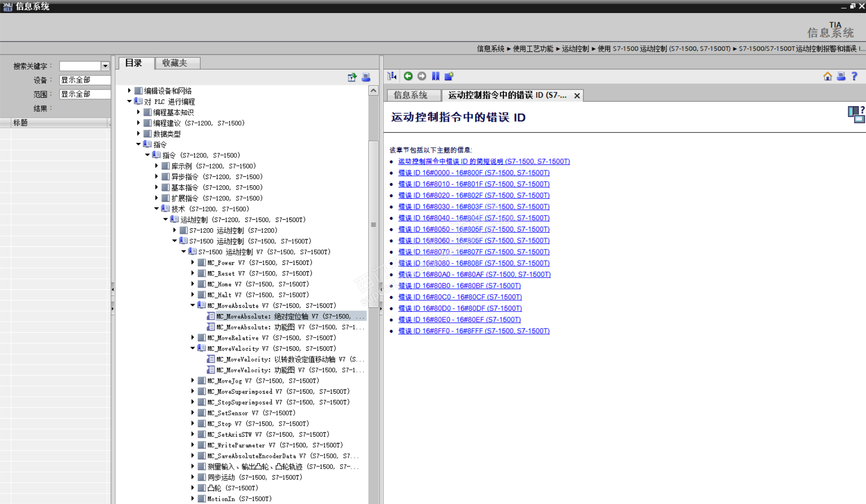Image resolution: width=866 pixels, height=504 pixels.
Task: Click the open book icon beside 对 PLC 进行编程
Action: click(138, 101)
